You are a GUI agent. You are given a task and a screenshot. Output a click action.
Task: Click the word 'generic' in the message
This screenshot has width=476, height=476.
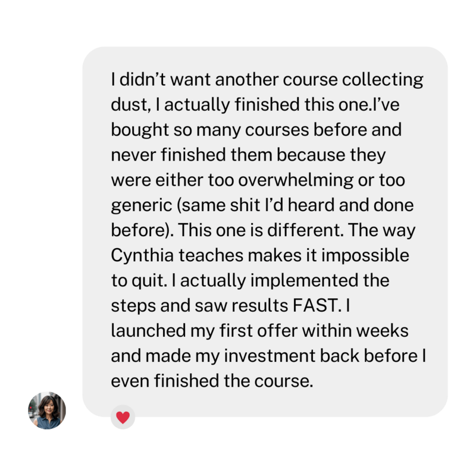point(142,206)
